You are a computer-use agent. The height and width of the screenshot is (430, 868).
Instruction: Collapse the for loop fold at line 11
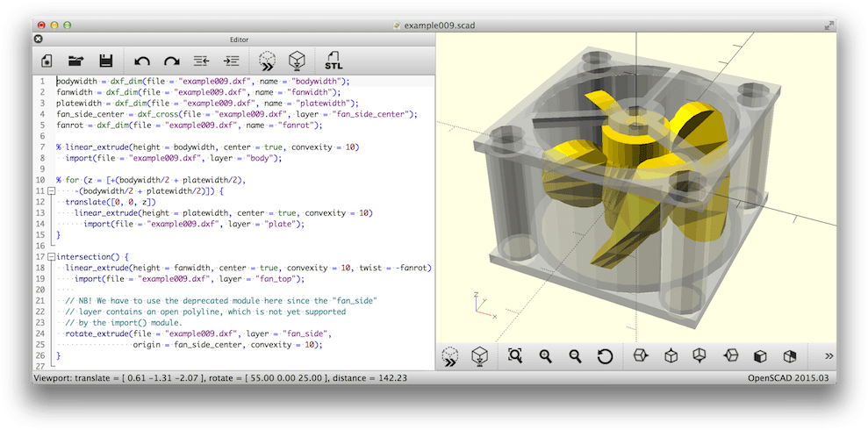coord(52,190)
